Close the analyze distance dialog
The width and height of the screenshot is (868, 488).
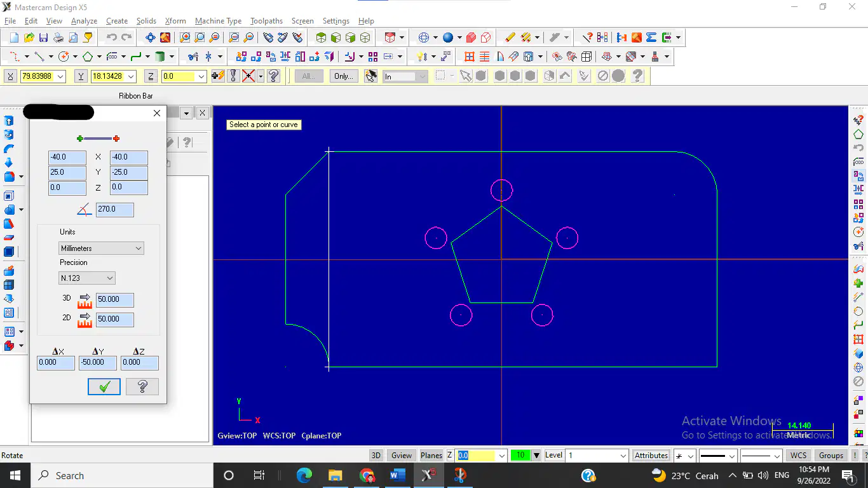(x=157, y=113)
